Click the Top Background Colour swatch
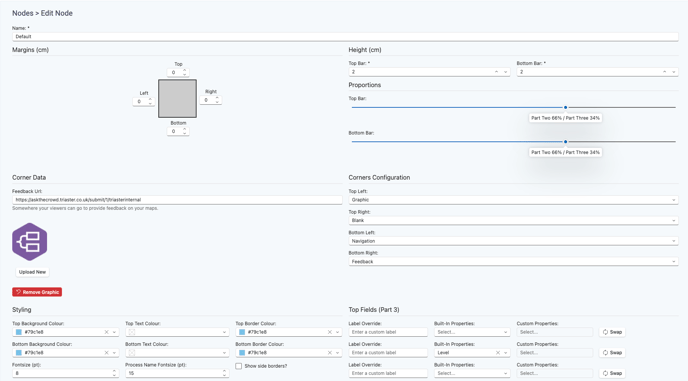The image size is (688, 381). point(19,332)
